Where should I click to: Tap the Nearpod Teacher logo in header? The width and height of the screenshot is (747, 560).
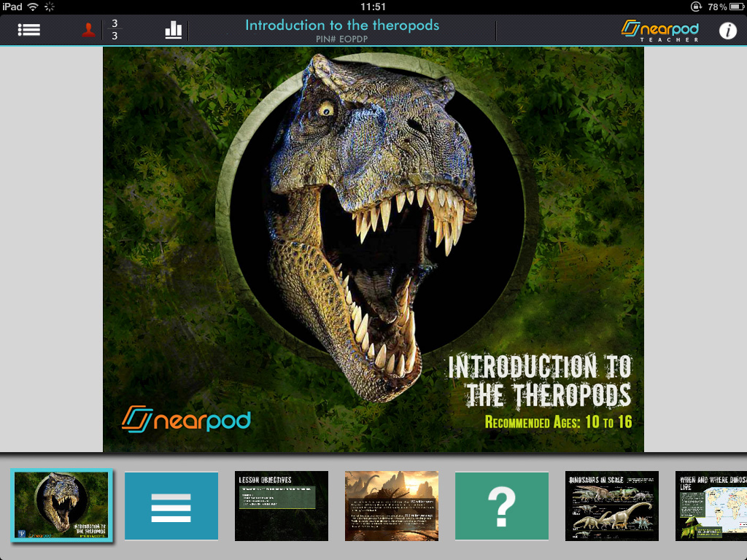[x=659, y=30]
